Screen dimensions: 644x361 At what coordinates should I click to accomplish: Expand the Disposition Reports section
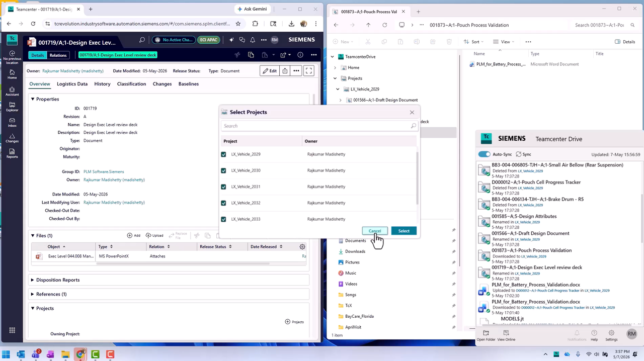(x=33, y=280)
